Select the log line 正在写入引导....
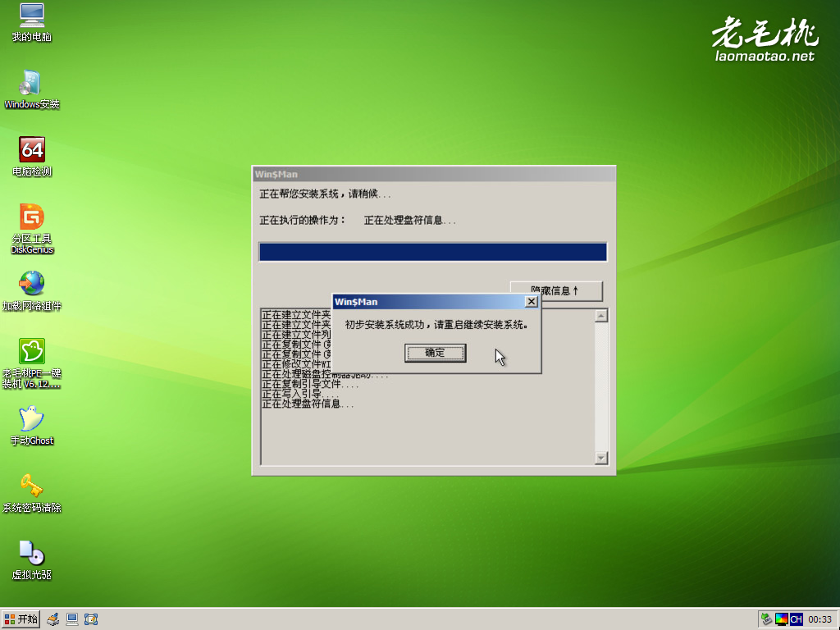 click(300, 394)
